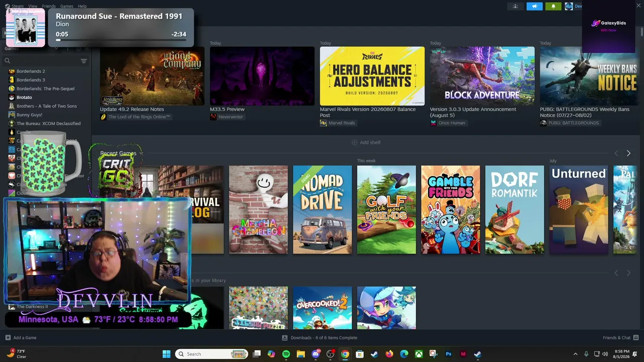Select the Brotato icon in the library sidebar
The height and width of the screenshot is (362, 644).
tap(12, 97)
